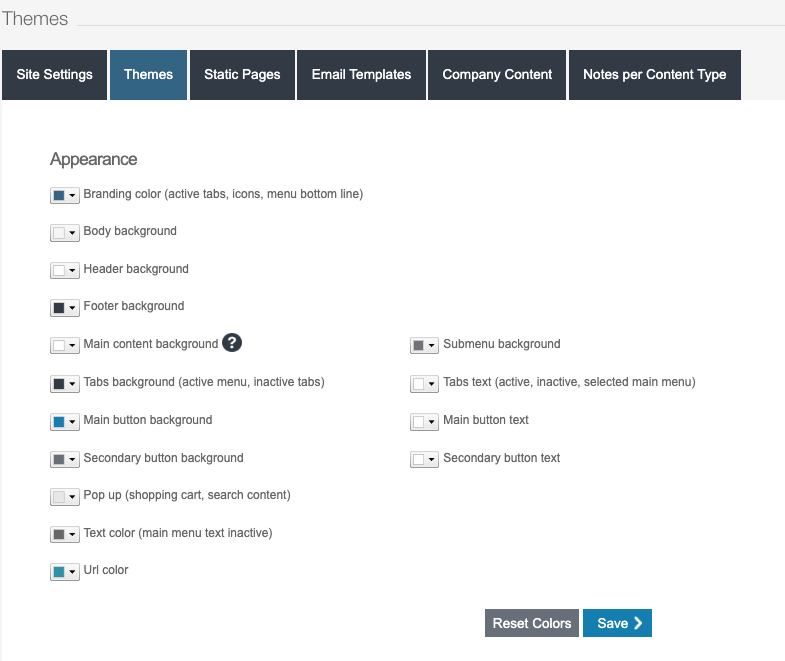
Task: Expand the Footer background color dropdown
Action: click(64, 307)
